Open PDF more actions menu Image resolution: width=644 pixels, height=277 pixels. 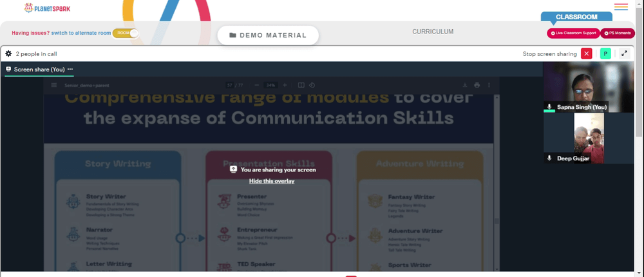pos(489,85)
